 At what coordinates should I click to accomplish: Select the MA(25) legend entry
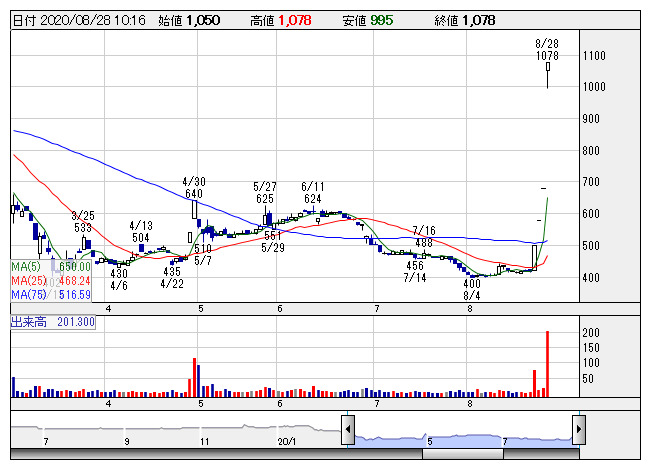pos(51,281)
